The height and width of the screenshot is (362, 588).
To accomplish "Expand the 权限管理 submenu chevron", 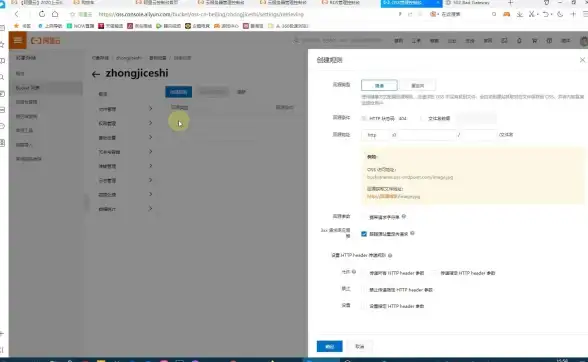I will [x=150, y=123].
